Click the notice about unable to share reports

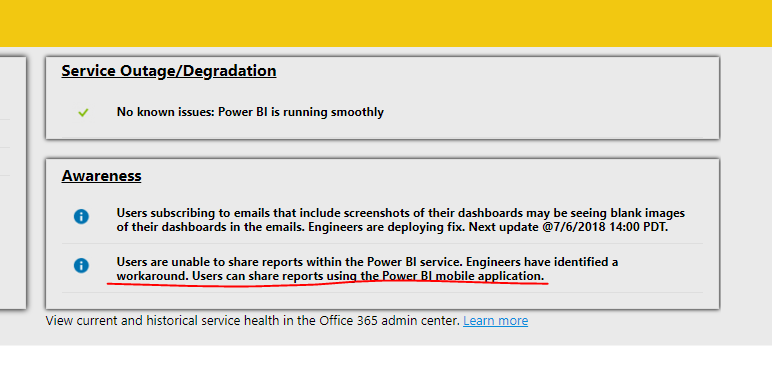pyautogui.click(x=367, y=269)
